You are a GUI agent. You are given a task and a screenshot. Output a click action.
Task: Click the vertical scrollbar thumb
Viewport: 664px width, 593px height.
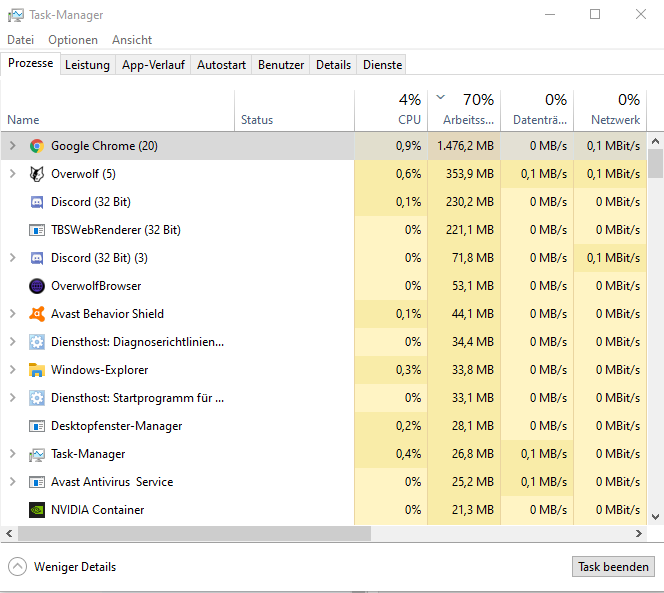(655, 163)
